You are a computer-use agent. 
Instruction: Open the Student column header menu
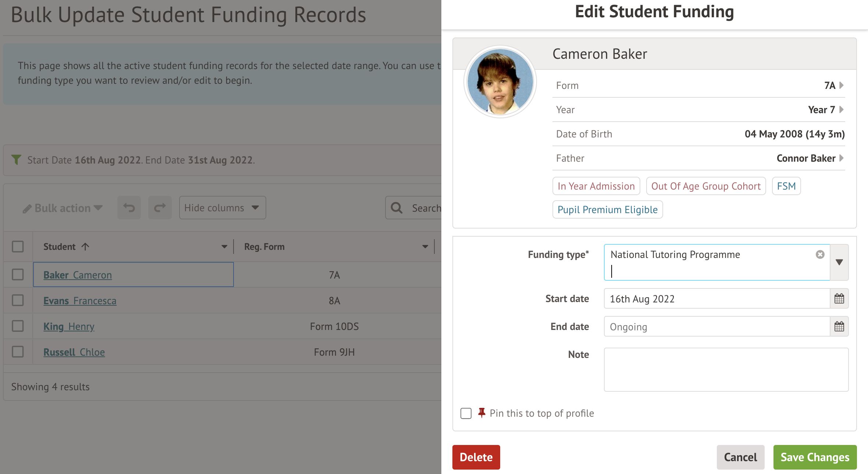coord(224,247)
